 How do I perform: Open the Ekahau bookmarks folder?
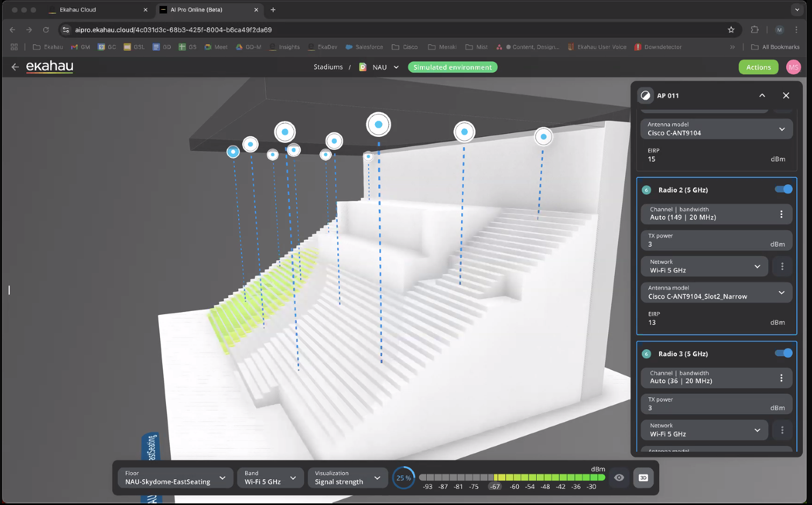click(48, 47)
